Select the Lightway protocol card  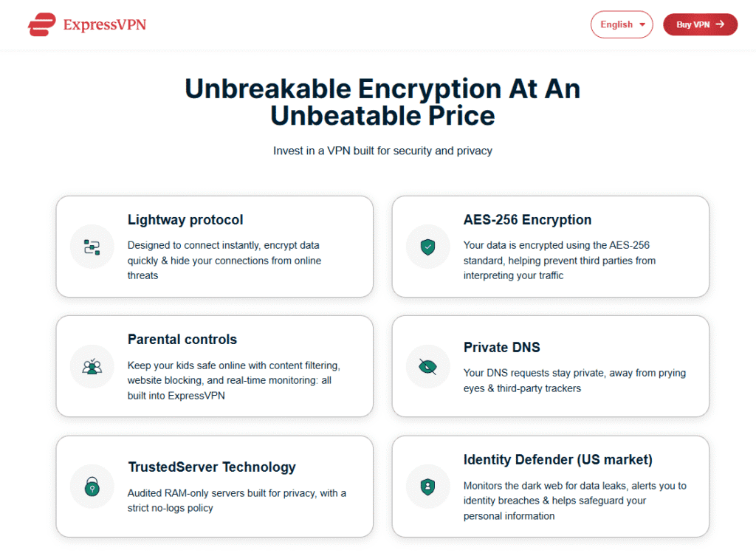point(214,247)
